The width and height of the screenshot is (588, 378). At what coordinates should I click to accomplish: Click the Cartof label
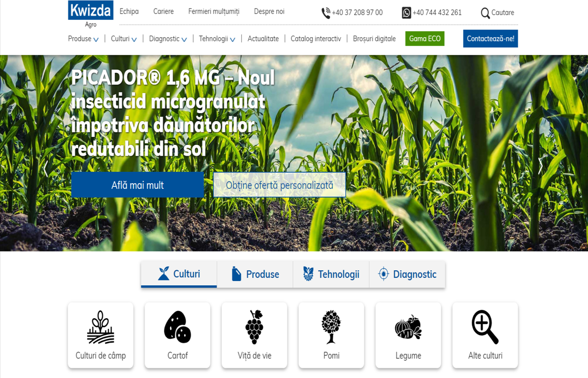(x=177, y=355)
